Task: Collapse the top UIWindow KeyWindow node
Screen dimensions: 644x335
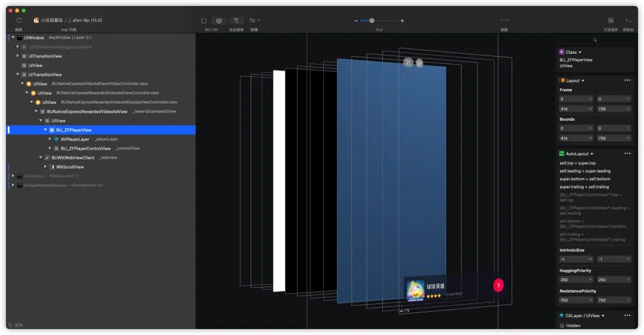Action: tap(13, 38)
